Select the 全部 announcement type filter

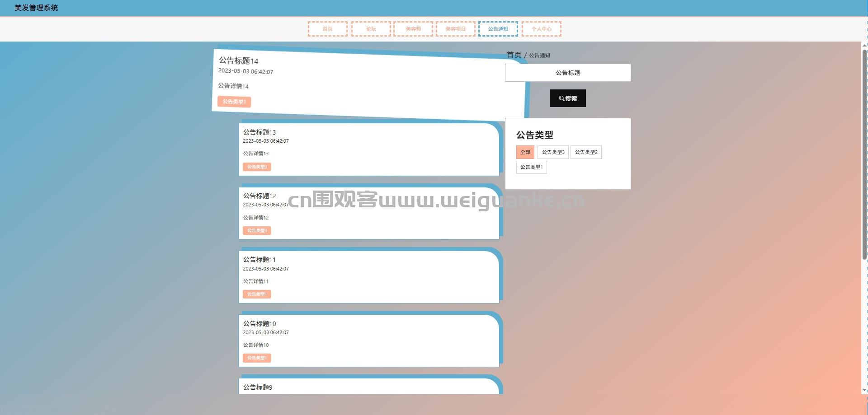pyautogui.click(x=525, y=152)
